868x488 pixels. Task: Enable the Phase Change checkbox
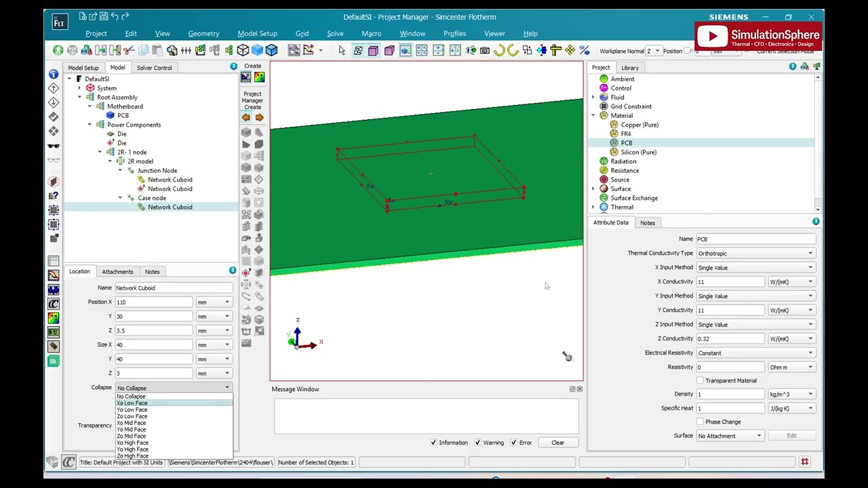click(700, 422)
